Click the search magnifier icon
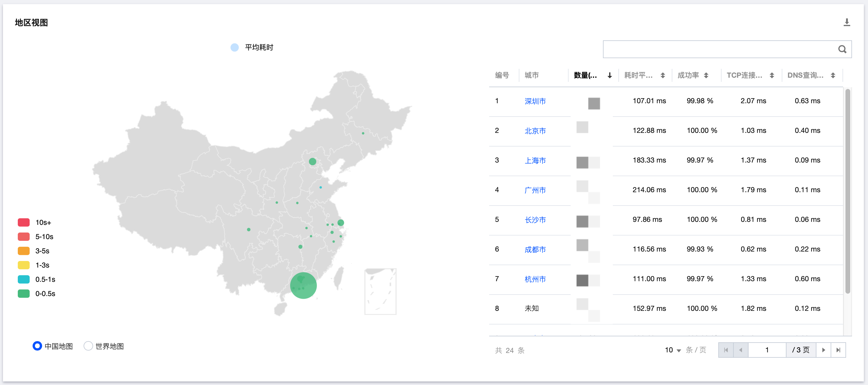868x385 pixels. (842, 49)
